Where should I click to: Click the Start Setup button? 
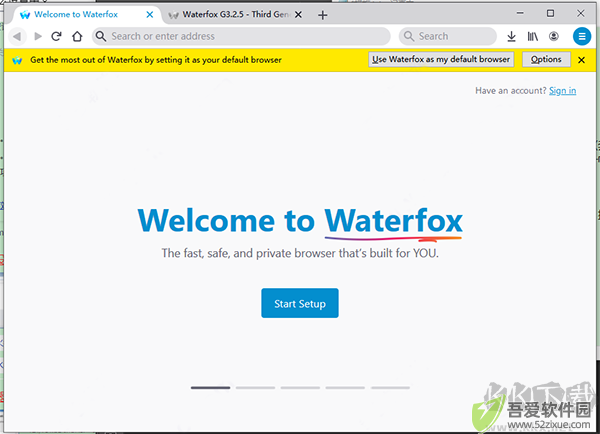pyautogui.click(x=300, y=303)
